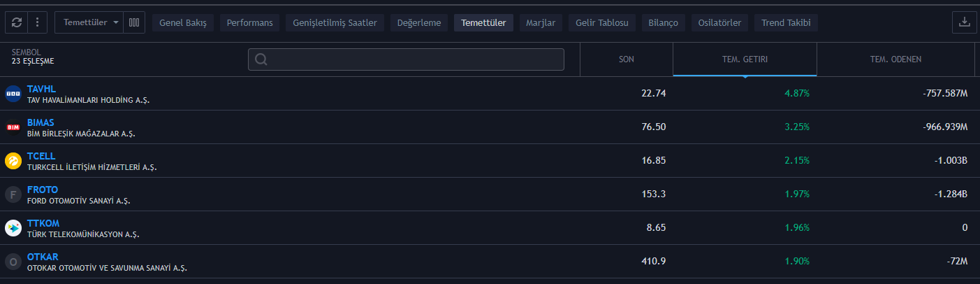Image resolution: width=980 pixels, height=284 pixels.
Task: Click the TTKOM company logo
Action: (x=13, y=228)
